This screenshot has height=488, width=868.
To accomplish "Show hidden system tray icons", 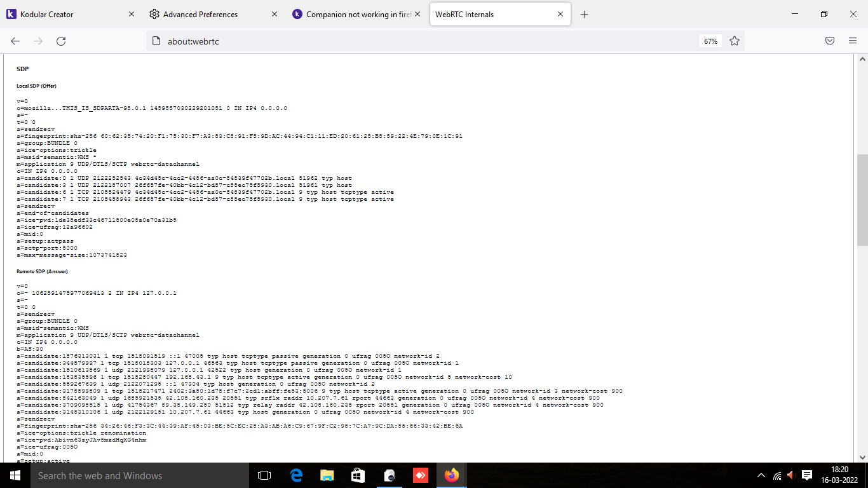I will [x=761, y=475].
